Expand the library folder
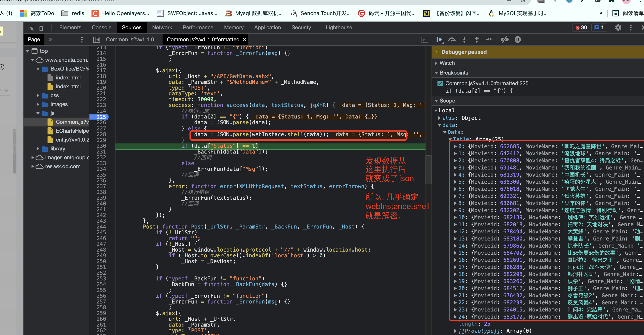Viewport: 644px width, 335px height. pyautogui.click(x=38, y=149)
